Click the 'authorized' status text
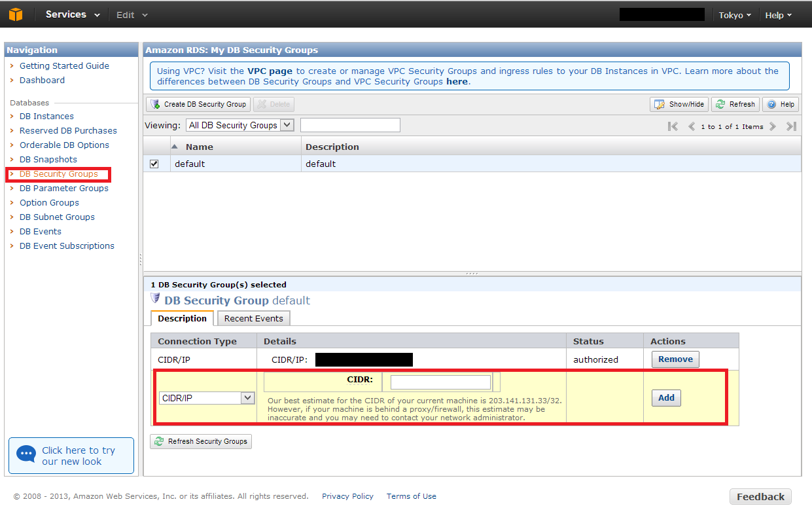 tap(595, 359)
